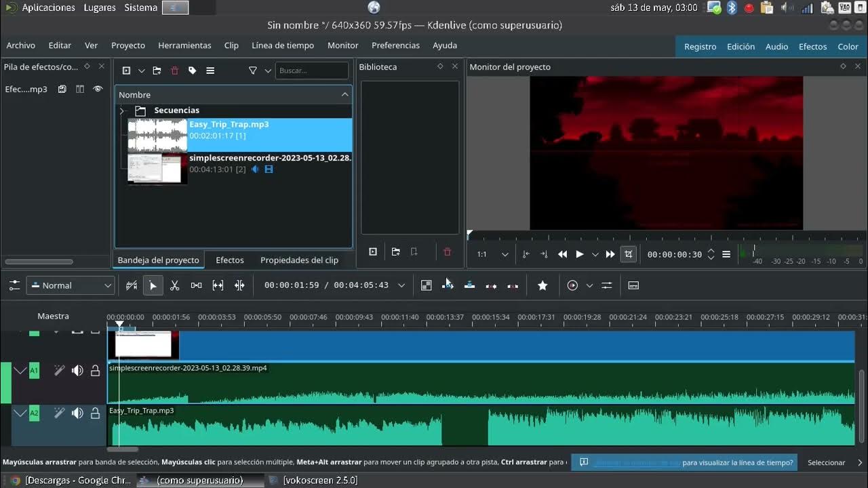
Task: Open the tags panel icon in bin
Action: pos(192,70)
